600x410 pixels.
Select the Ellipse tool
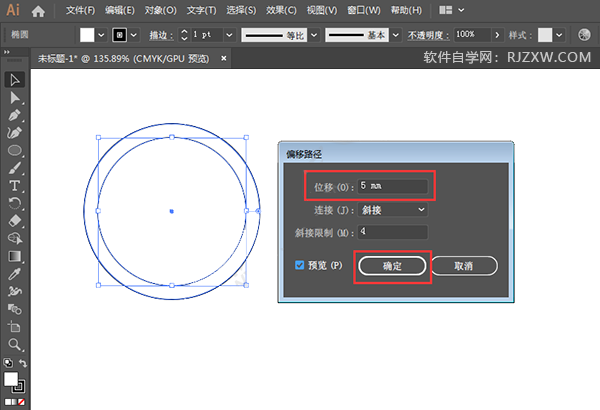15,150
